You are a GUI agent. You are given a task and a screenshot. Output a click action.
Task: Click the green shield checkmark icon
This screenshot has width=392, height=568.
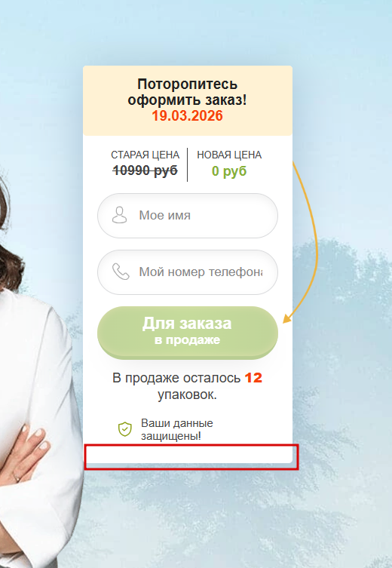[125, 429]
